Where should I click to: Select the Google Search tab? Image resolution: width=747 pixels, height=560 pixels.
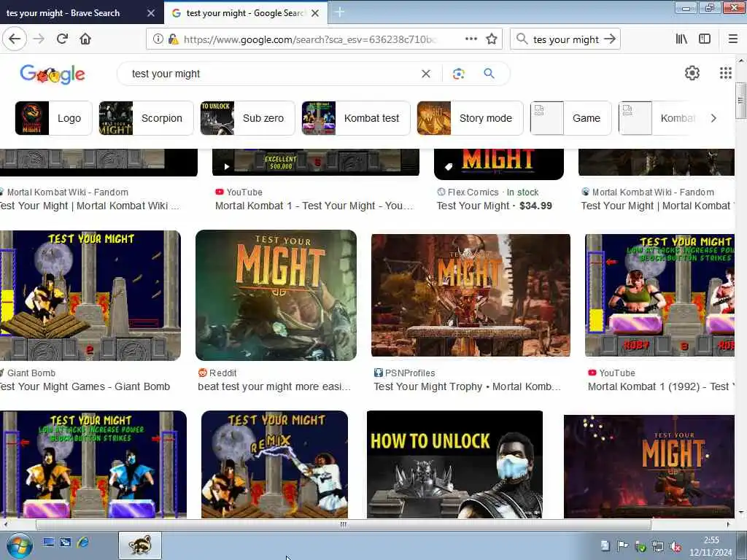[245, 13]
